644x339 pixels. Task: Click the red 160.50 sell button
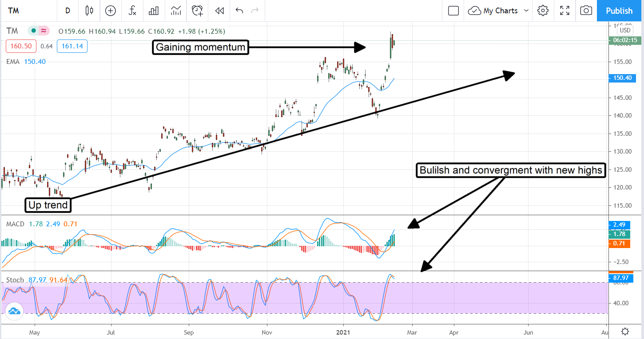point(21,46)
